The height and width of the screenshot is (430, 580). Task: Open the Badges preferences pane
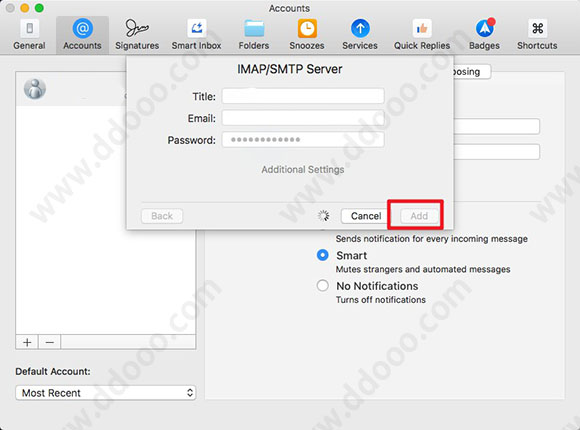(x=484, y=35)
